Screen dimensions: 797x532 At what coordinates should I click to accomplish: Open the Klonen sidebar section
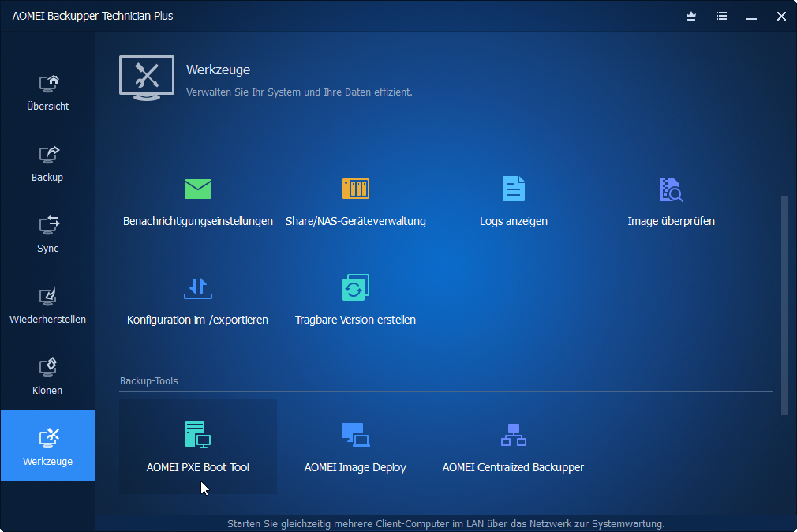48,377
